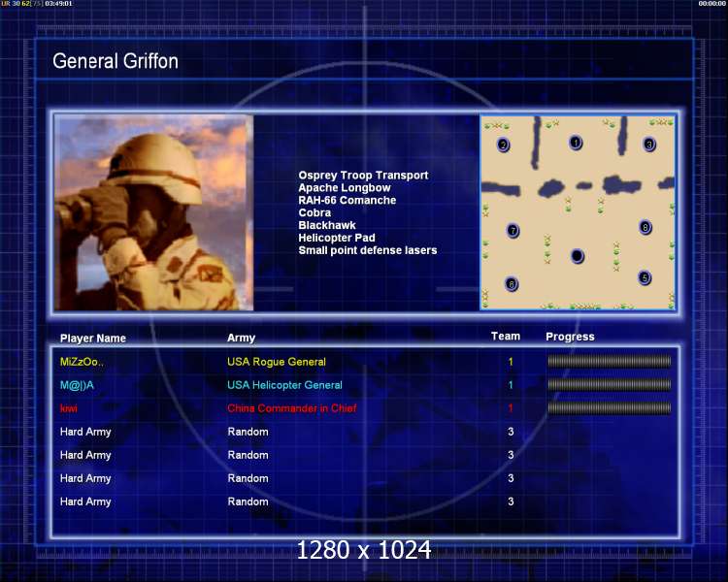Click Blackhawk in the unit list
The height and width of the screenshot is (582, 728).
coord(327,225)
